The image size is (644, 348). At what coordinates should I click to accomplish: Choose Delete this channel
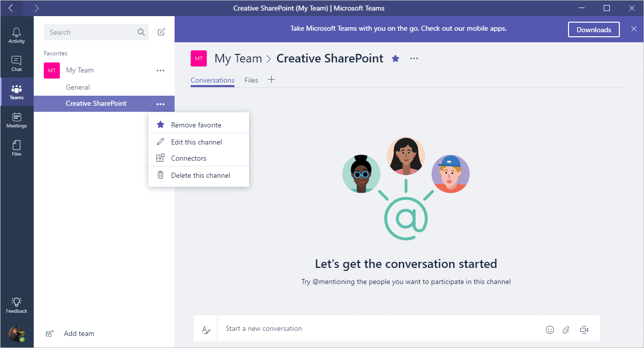coord(199,175)
